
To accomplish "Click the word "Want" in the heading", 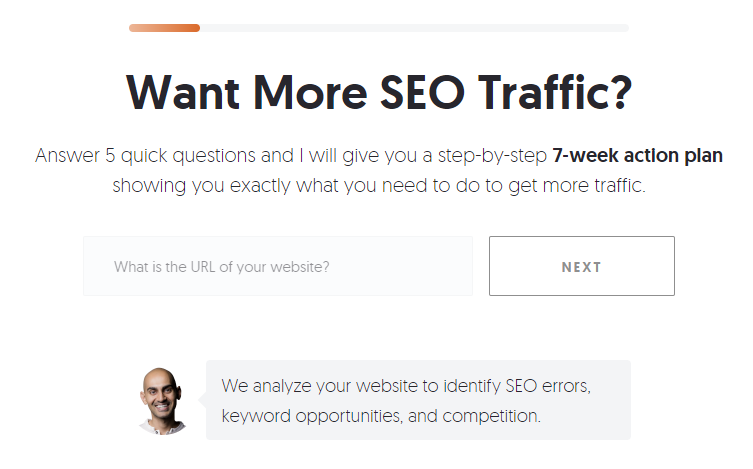I will [183, 93].
